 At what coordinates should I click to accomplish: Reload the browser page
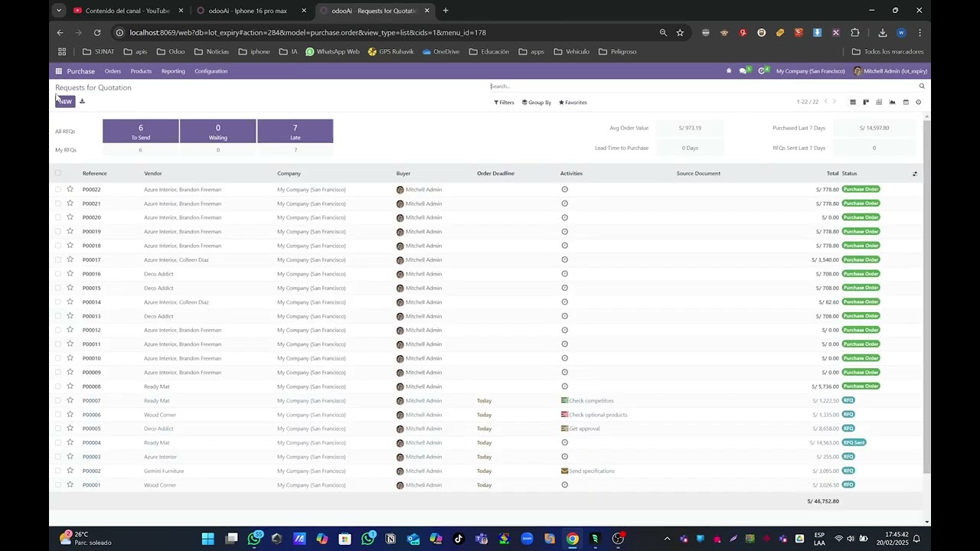click(x=97, y=33)
